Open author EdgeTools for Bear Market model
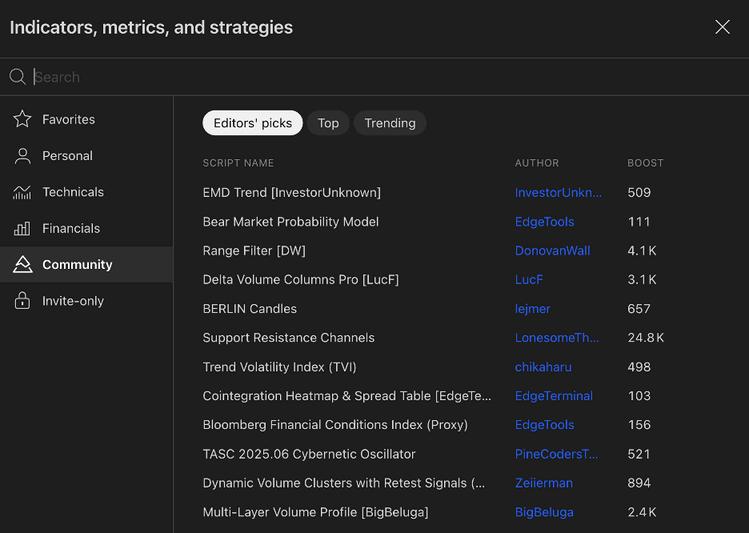Screen dimensions: 749x533 (x=544, y=222)
